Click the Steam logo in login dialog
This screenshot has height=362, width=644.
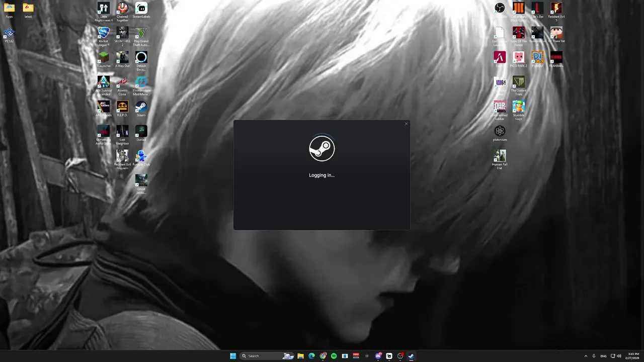coord(321,148)
